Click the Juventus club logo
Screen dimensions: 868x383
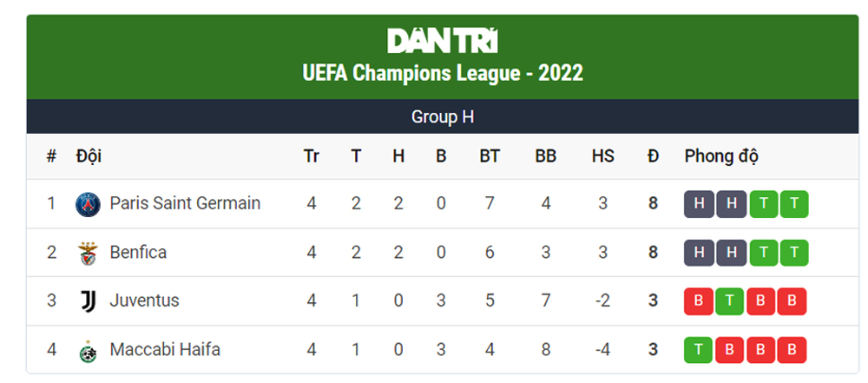pyautogui.click(x=88, y=301)
